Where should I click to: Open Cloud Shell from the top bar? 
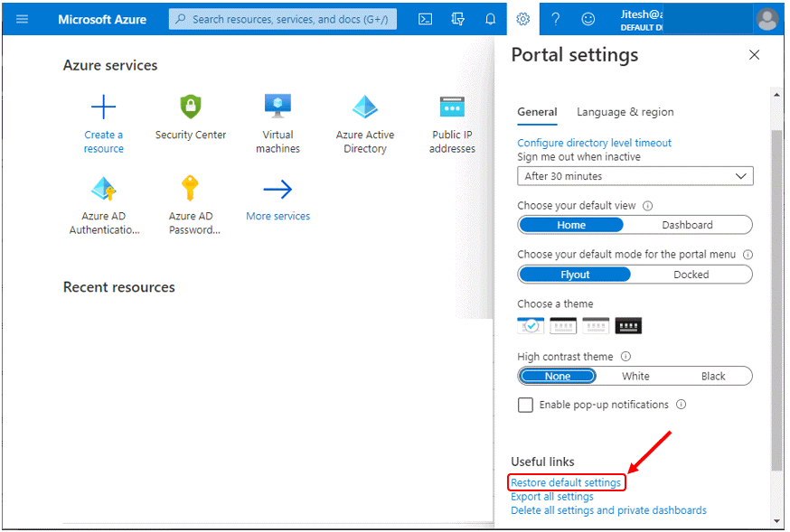[425, 19]
